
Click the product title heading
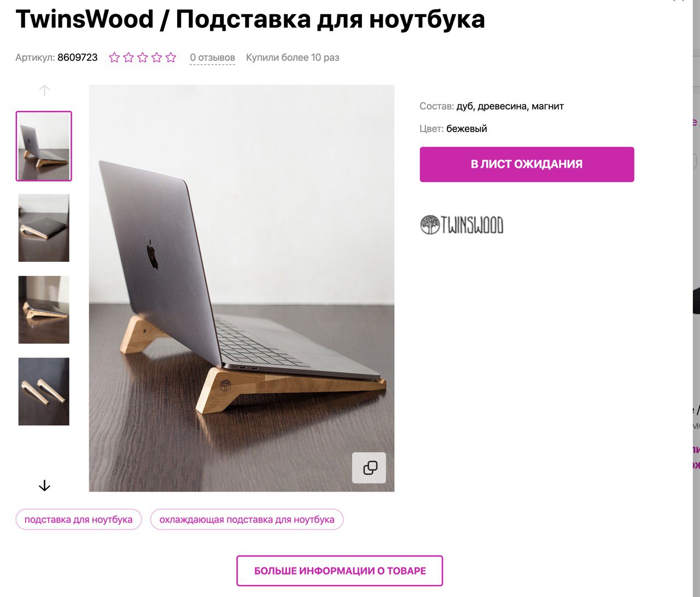(x=250, y=19)
